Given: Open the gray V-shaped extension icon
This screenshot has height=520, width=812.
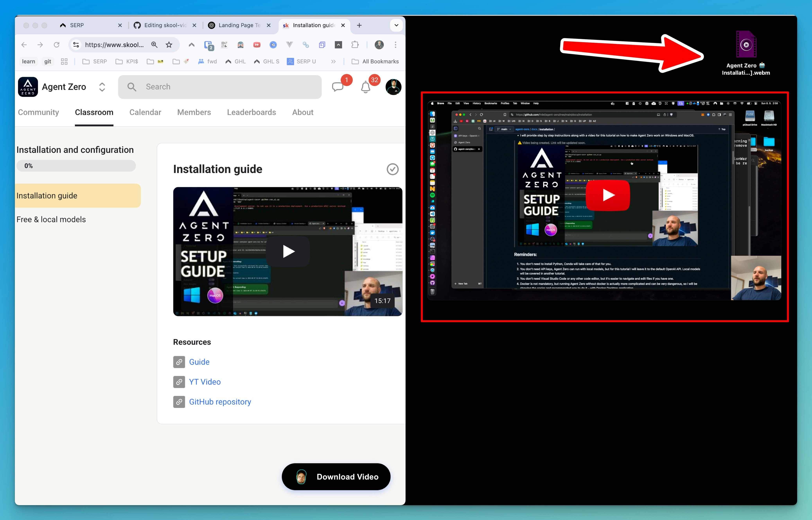Looking at the screenshot, I should (x=289, y=45).
